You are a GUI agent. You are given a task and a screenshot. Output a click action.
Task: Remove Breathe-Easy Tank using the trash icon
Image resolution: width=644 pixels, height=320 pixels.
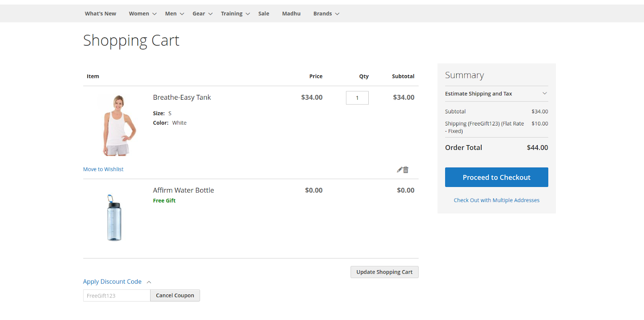coord(406,170)
